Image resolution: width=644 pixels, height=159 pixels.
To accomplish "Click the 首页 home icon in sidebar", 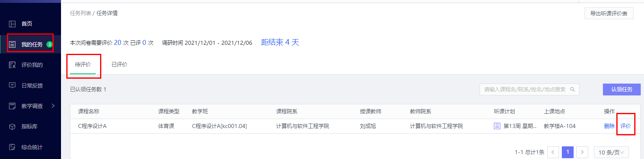I will coord(12,24).
